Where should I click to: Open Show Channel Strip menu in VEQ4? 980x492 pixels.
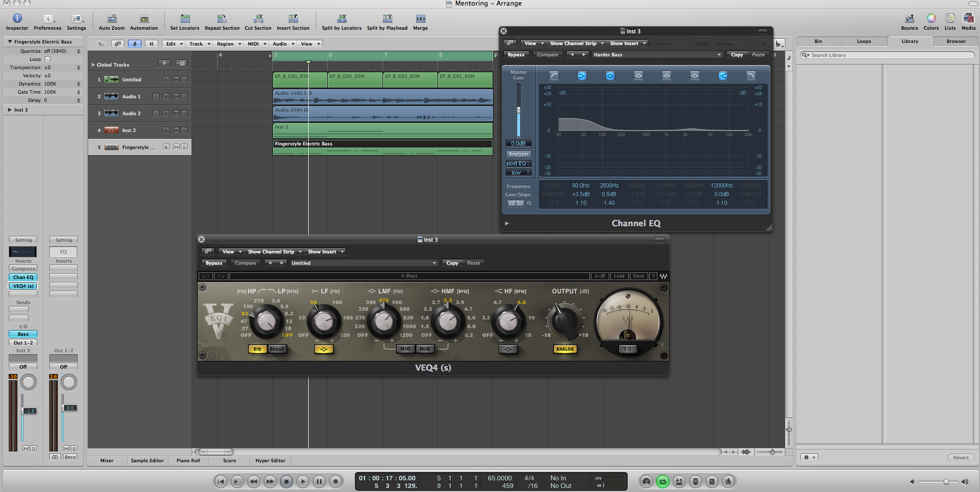tap(274, 252)
